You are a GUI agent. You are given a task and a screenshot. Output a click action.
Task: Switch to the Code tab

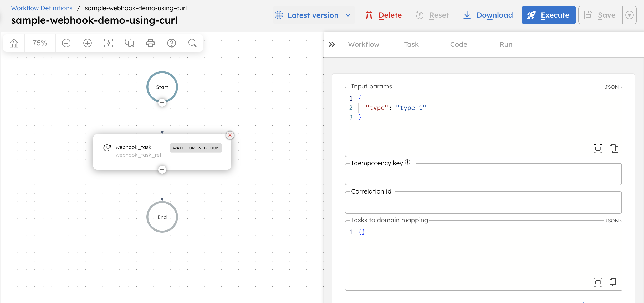pyautogui.click(x=459, y=44)
